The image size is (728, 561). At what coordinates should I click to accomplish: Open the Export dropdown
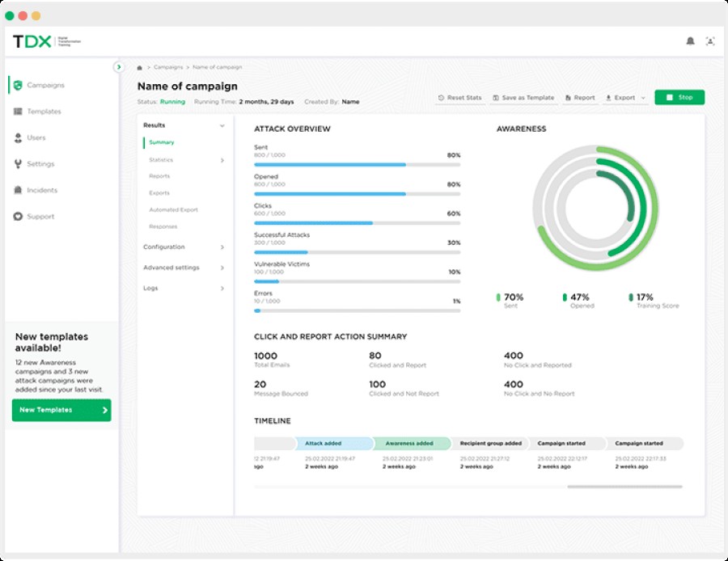coord(626,98)
